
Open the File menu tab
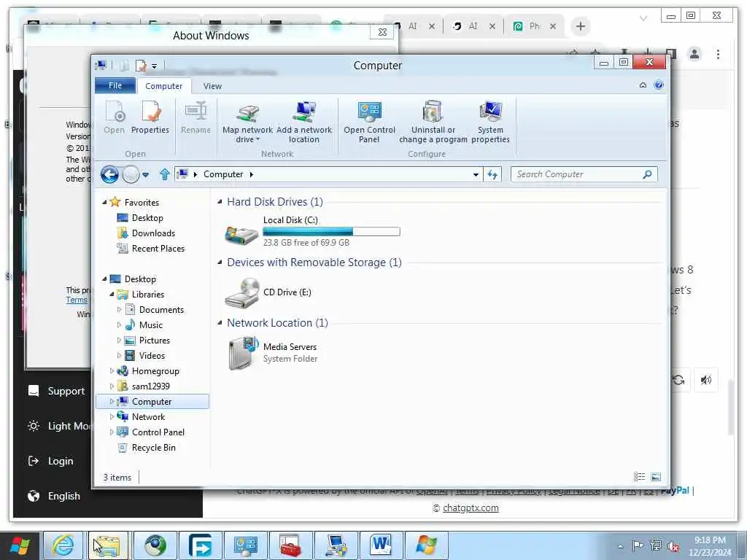(x=115, y=86)
